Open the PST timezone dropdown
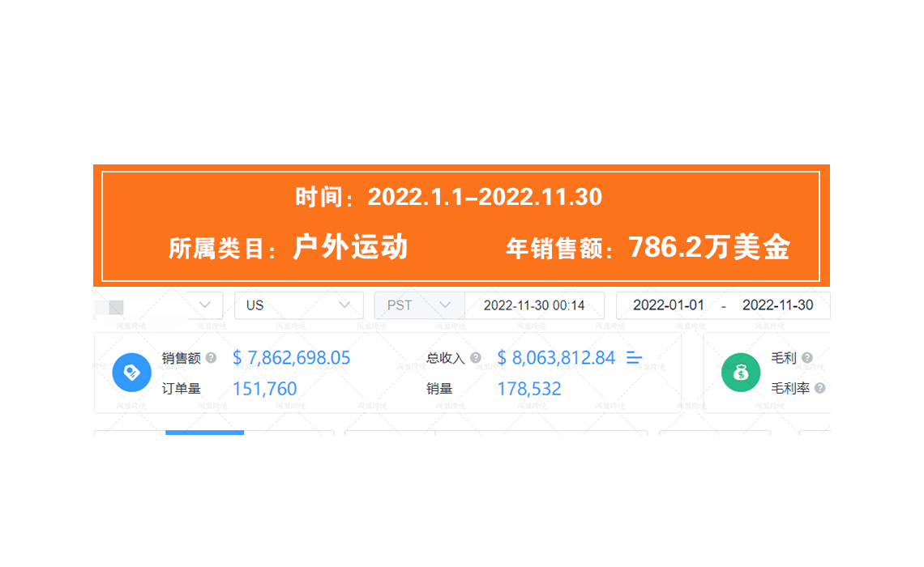The image size is (924, 567). tap(420, 305)
